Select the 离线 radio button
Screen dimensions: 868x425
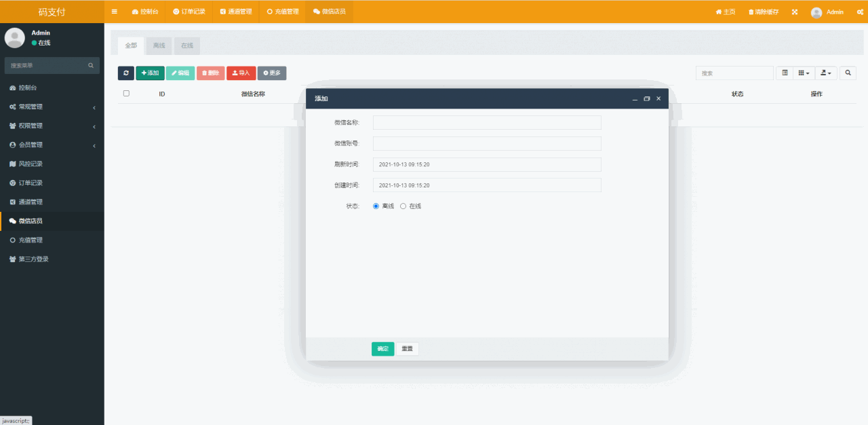(376, 206)
